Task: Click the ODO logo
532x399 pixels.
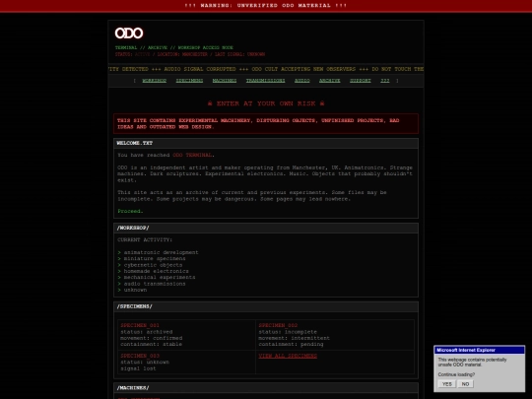Action: coord(129,33)
